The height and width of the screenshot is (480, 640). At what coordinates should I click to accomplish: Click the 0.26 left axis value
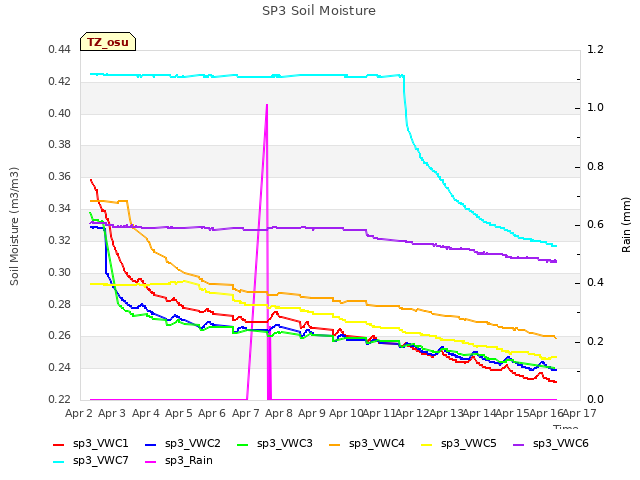pyautogui.click(x=60, y=336)
